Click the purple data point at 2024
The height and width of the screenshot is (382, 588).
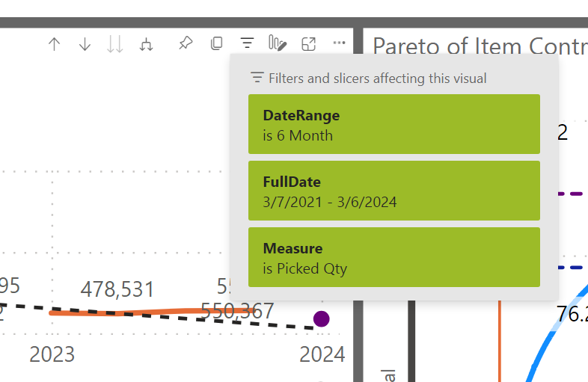point(322,319)
